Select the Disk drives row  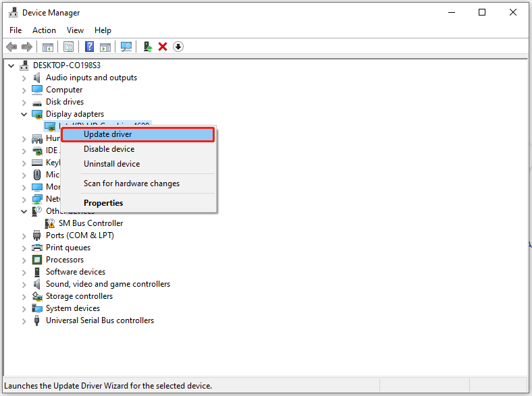tap(65, 102)
